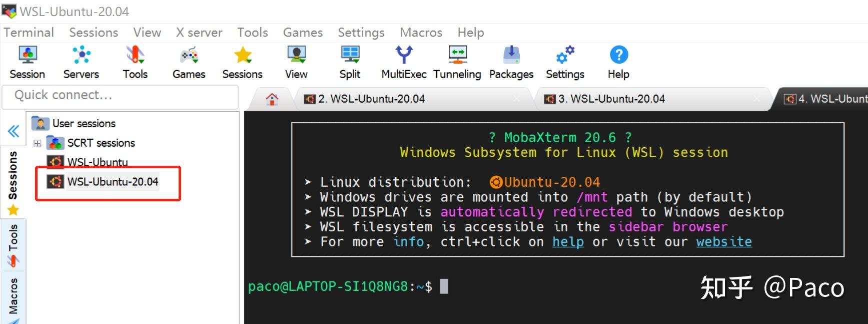Click the 'Ubuntu-20.04' distribution text in terminal
This screenshot has height=324, width=868.
click(x=552, y=182)
